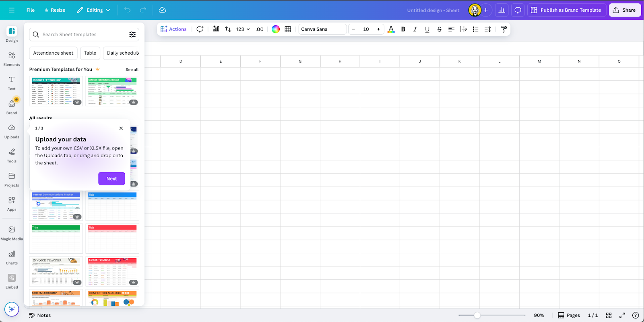Open the hamburger main menu
644x322 pixels.
12,10
